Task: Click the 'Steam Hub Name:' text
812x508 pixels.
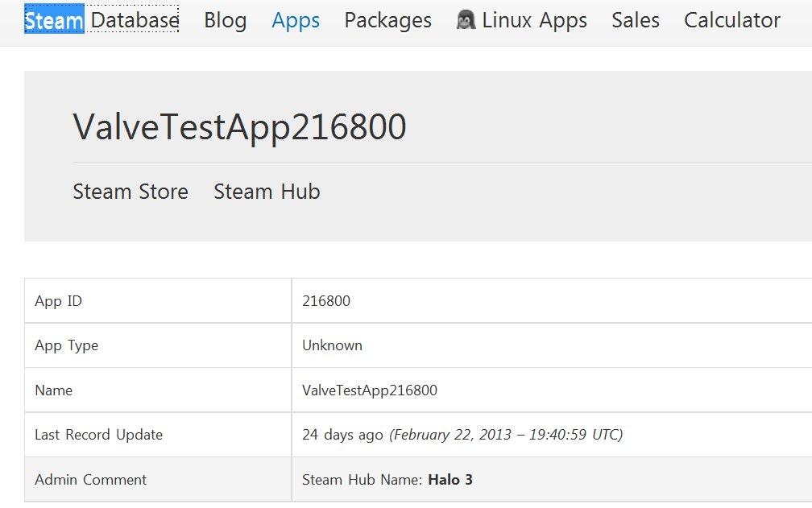Action: pyautogui.click(x=362, y=480)
